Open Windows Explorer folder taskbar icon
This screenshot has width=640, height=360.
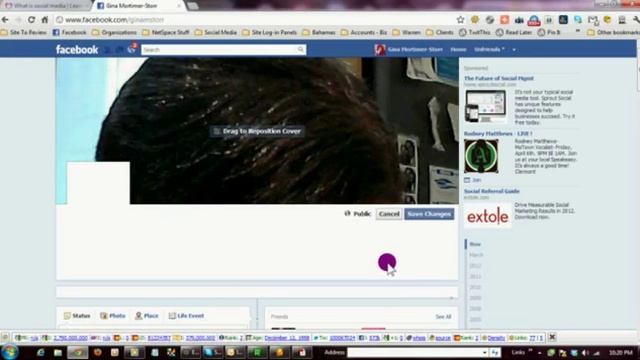tap(58, 352)
